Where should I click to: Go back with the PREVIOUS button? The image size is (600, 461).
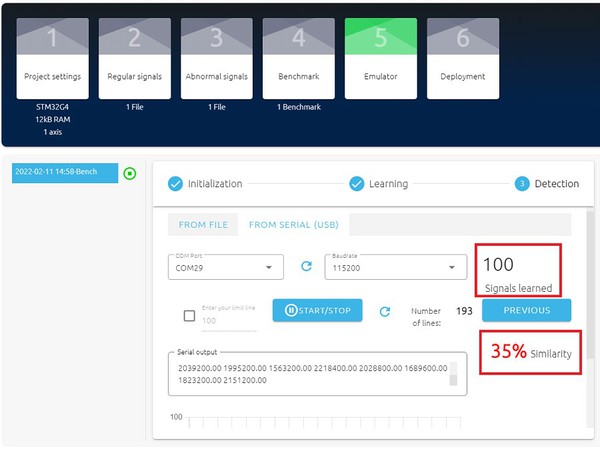click(527, 310)
